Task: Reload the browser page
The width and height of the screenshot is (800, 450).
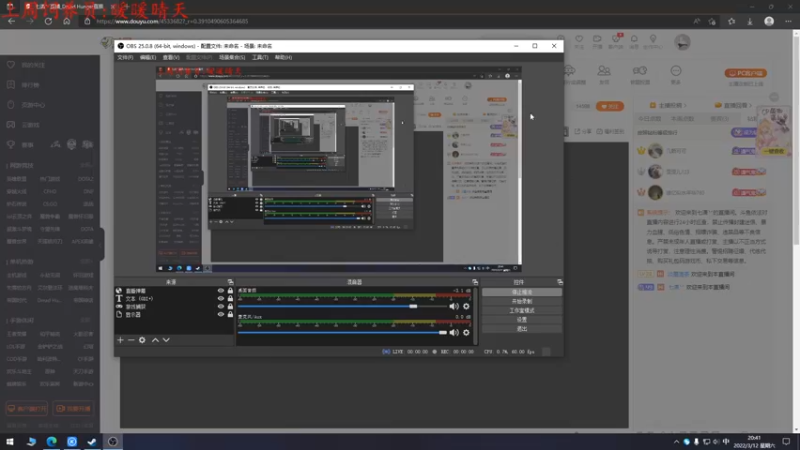Action: pyautogui.click(x=48, y=21)
